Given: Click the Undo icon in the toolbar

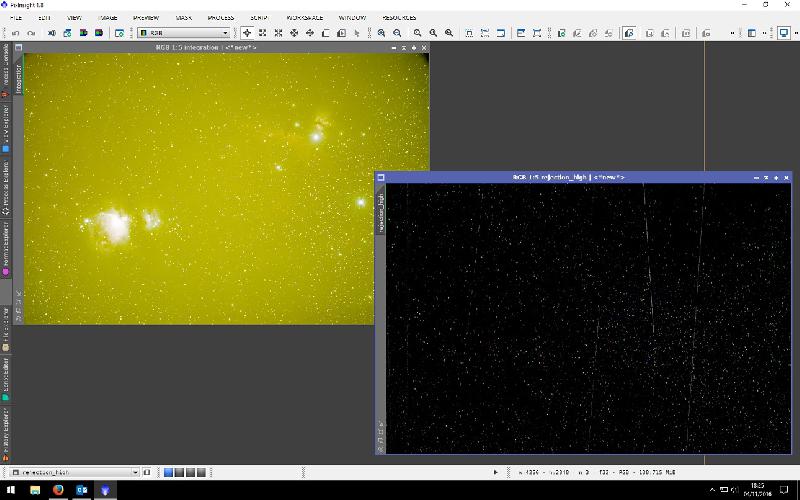Looking at the screenshot, I should (16, 33).
